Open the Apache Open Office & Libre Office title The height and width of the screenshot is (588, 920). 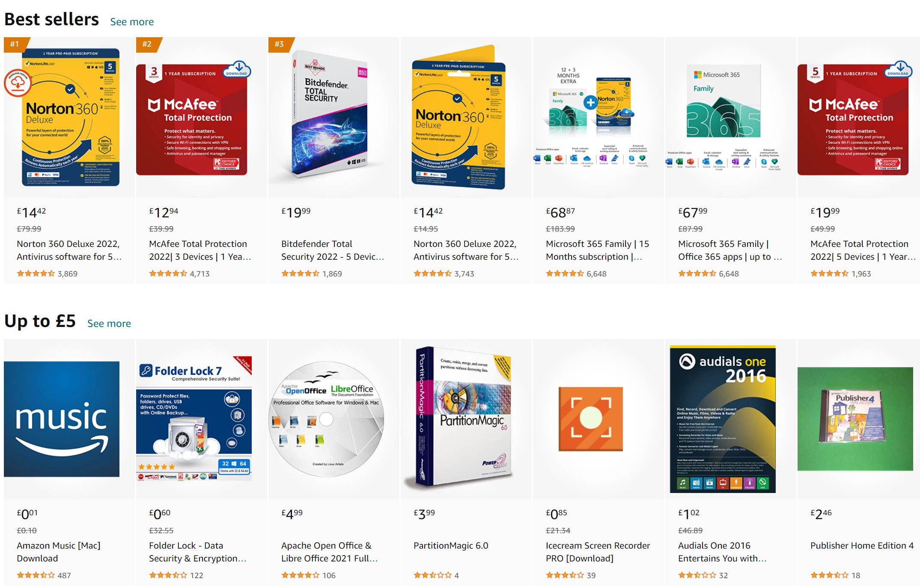[329, 552]
